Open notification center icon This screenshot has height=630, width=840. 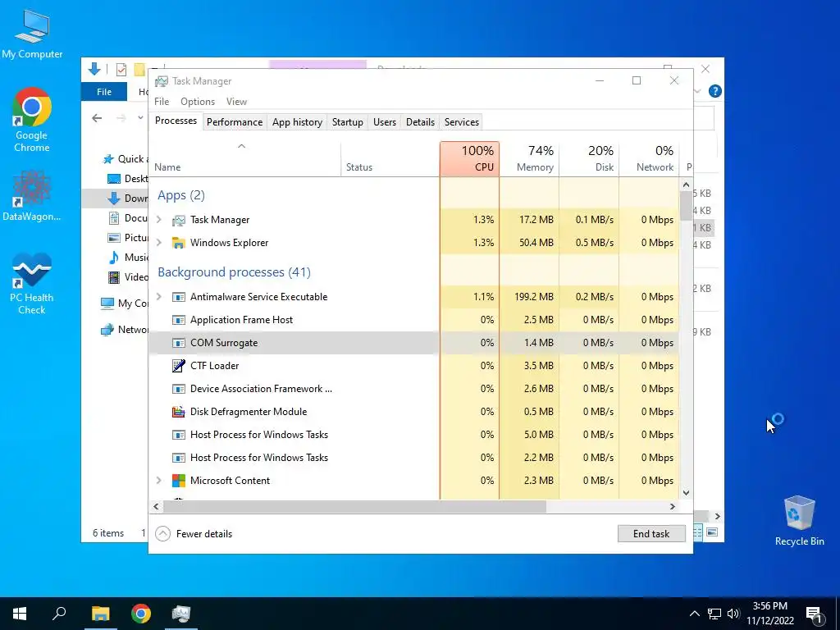[815, 614]
